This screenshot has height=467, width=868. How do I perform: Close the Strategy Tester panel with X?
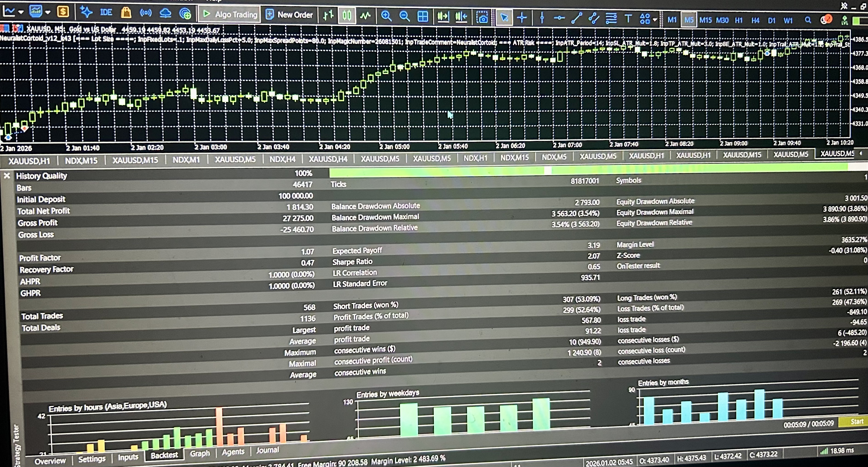(7, 175)
